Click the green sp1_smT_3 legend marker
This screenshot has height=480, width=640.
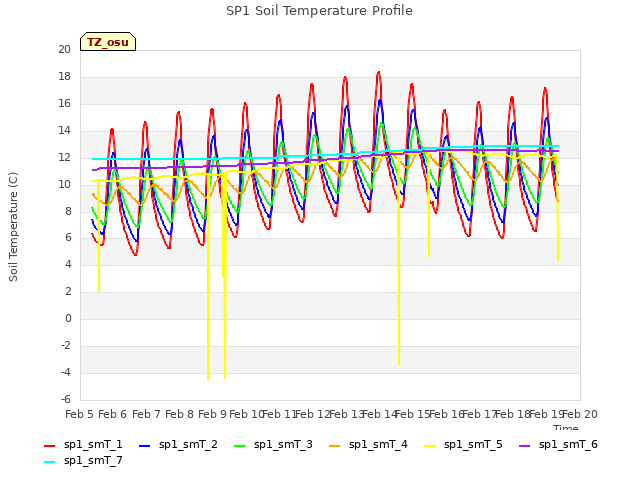coord(240,446)
